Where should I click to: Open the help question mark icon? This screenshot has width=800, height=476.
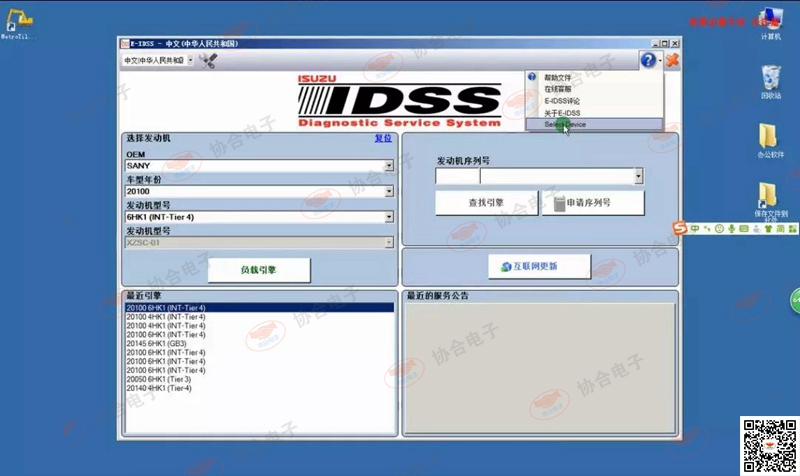tap(648, 60)
